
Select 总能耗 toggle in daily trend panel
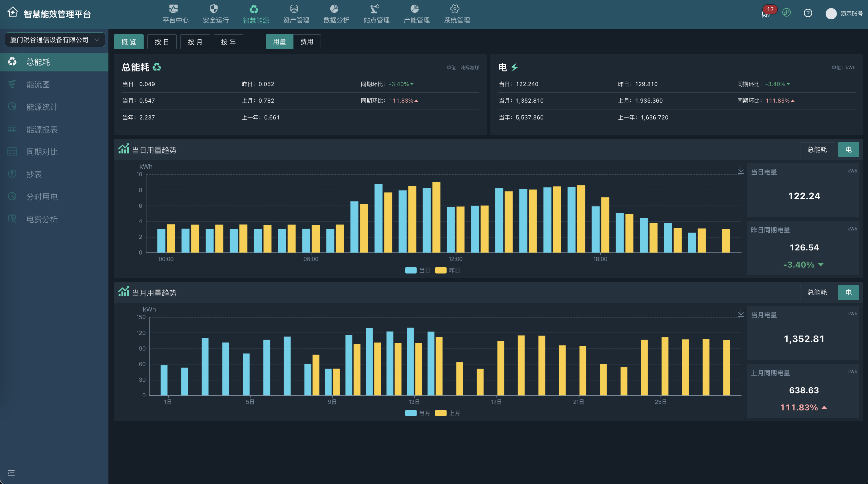817,149
